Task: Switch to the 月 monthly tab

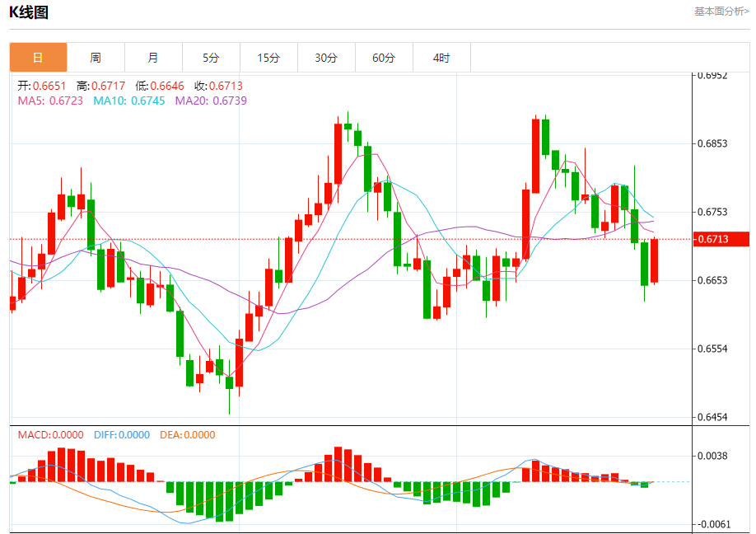Action: (x=153, y=58)
